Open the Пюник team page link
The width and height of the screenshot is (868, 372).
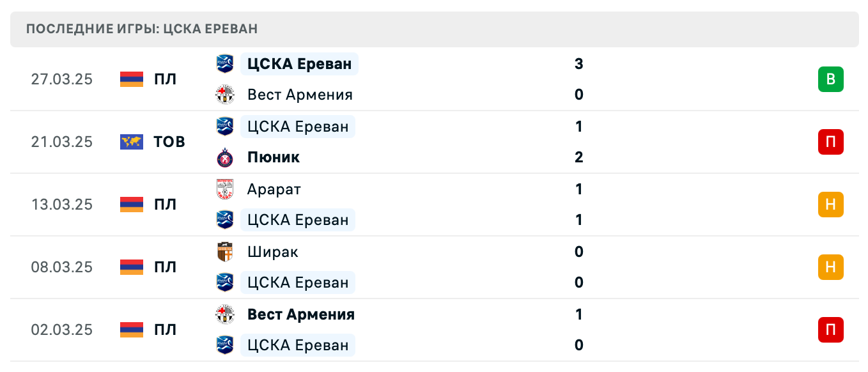pos(272,157)
